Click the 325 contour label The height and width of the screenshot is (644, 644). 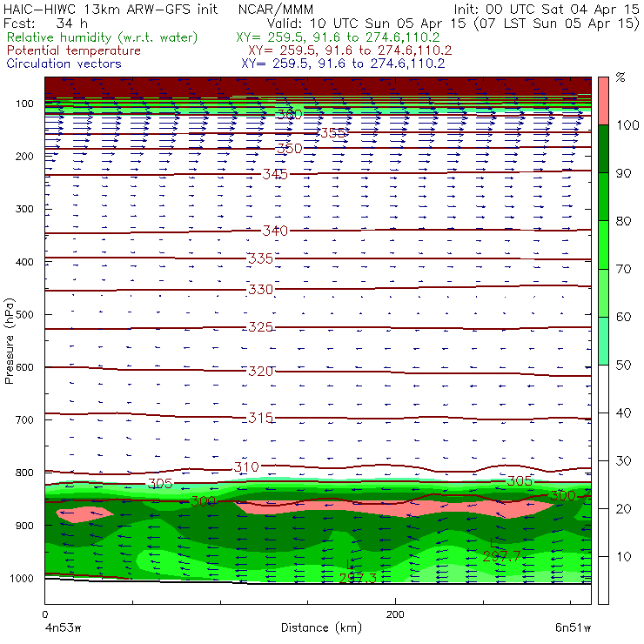click(x=260, y=327)
